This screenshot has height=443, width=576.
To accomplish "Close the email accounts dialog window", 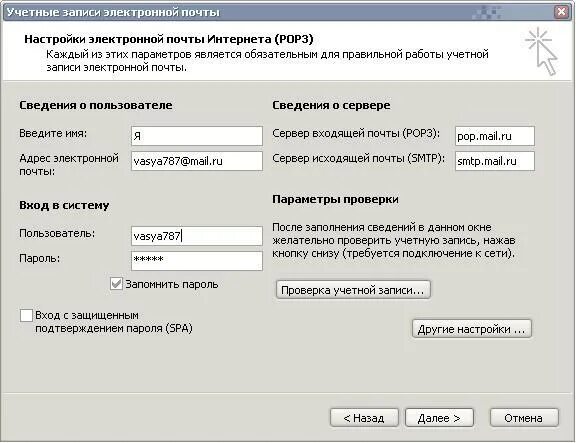I will coord(562,12).
